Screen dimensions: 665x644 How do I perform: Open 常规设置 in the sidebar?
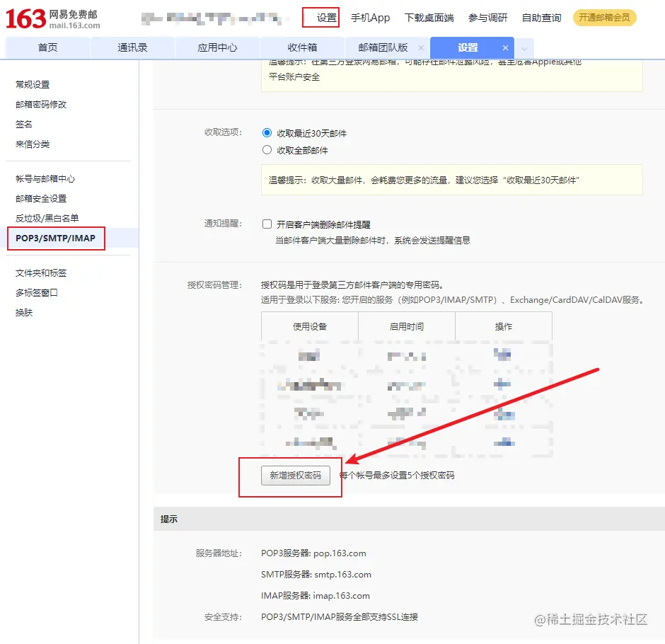click(33, 84)
